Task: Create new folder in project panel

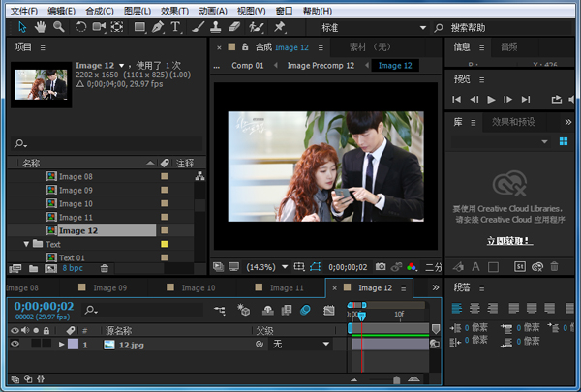Action: 33,268
